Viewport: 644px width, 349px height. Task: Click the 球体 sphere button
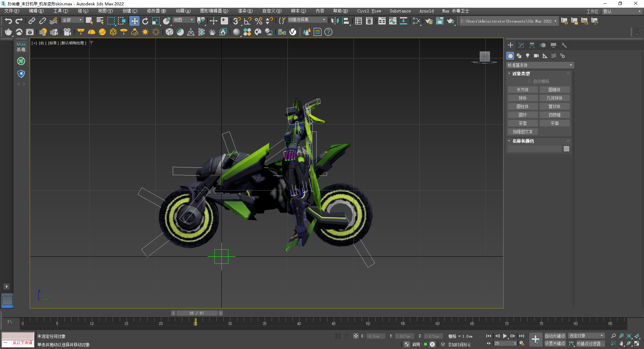[x=523, y=98]
